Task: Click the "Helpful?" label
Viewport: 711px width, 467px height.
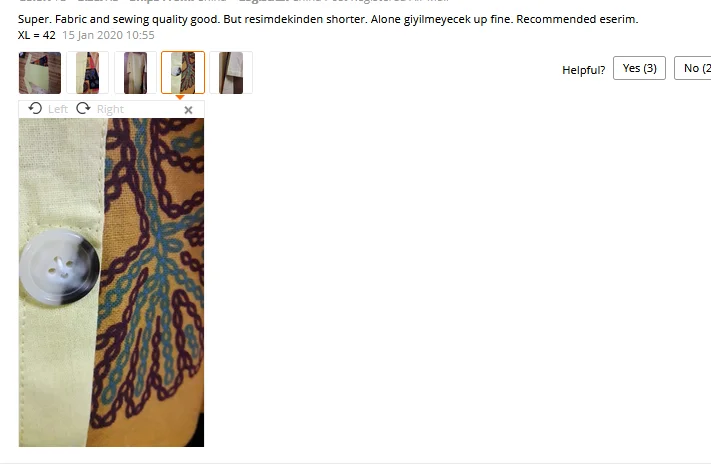Action: click(584, 70)
